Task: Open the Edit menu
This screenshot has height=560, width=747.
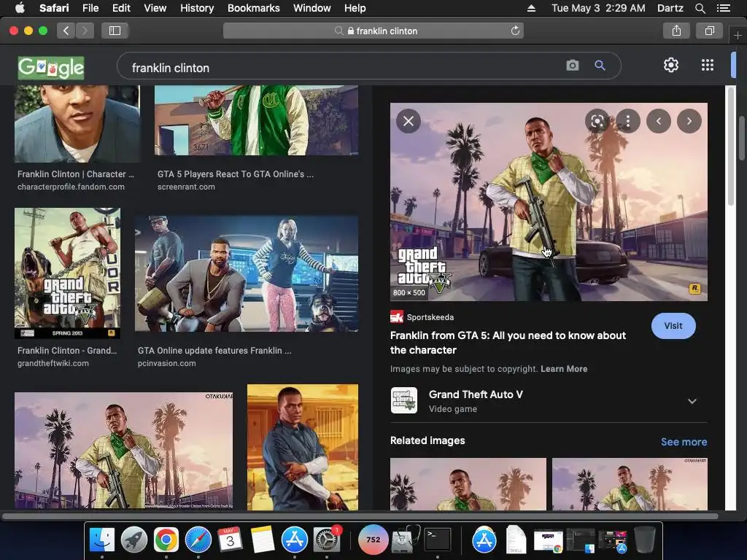Action: coord(121,8)
